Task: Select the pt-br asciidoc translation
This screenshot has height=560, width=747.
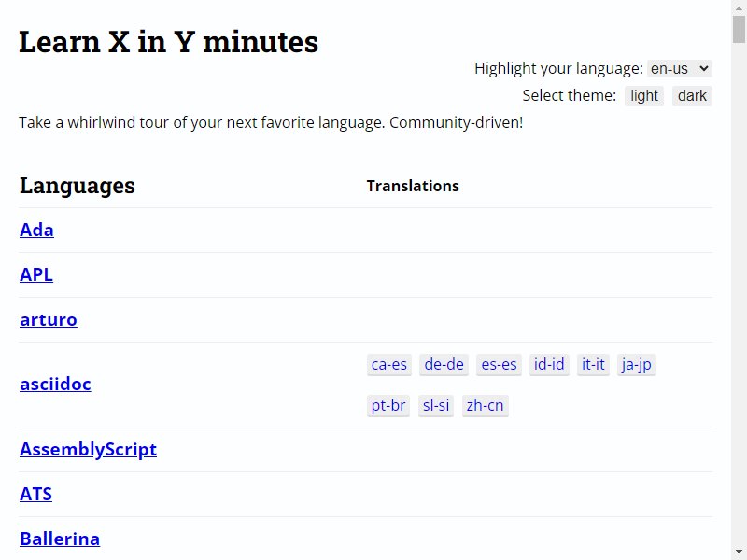Action: click(x=388, y=405)
